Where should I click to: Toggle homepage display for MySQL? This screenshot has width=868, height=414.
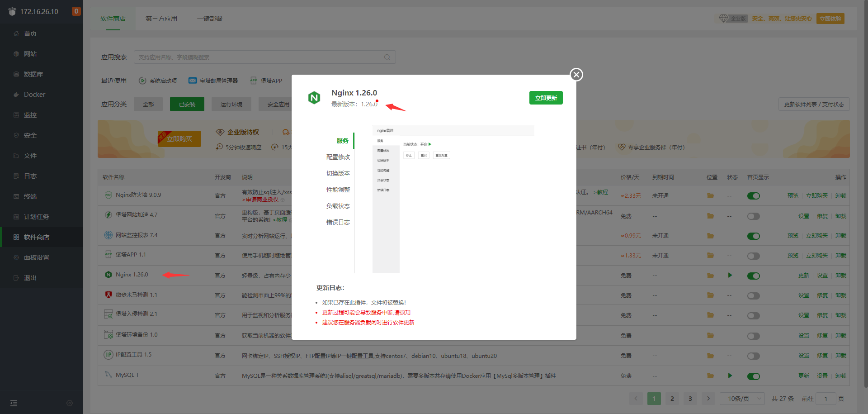tap(754, 376)
